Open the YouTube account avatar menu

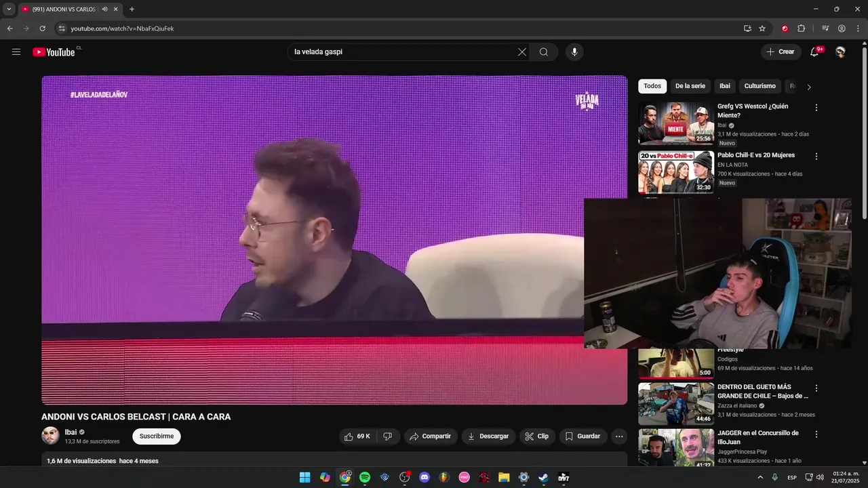point(840,52)
